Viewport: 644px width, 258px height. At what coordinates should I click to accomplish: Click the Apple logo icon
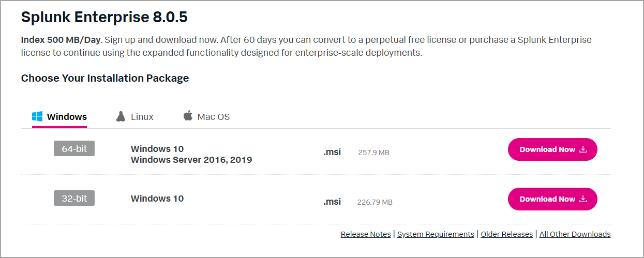click(x=188, y=116)
